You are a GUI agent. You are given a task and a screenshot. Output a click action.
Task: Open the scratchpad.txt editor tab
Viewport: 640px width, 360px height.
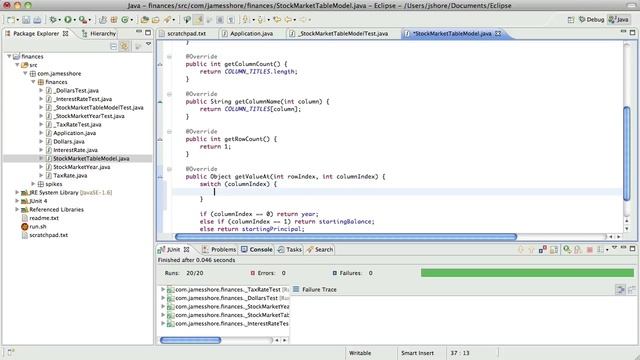coord(187,33)
